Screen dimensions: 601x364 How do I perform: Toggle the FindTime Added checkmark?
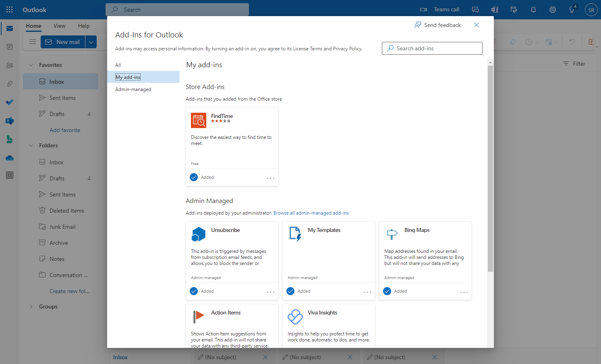coord(194,177)
